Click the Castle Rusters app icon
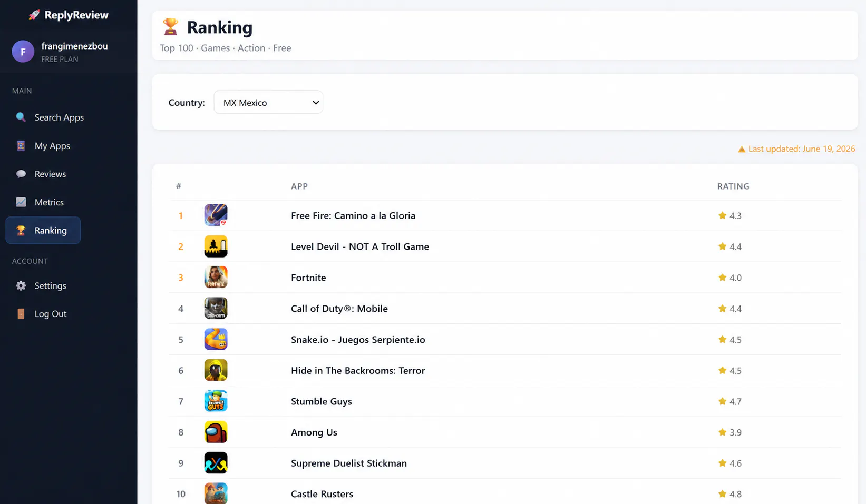Image resolution: width=866 pixels, height=504 pixels. [x=216, y=493]
